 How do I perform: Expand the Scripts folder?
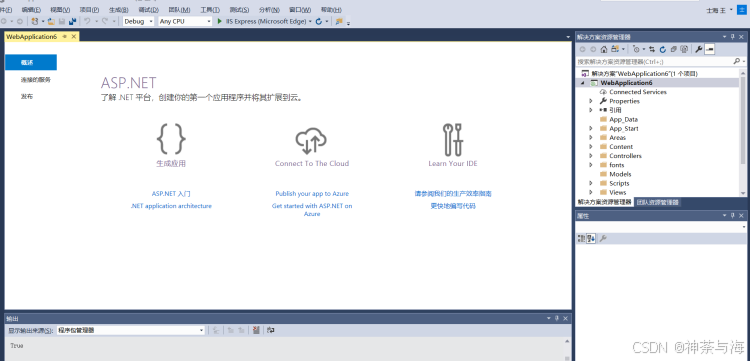(591, 183)
